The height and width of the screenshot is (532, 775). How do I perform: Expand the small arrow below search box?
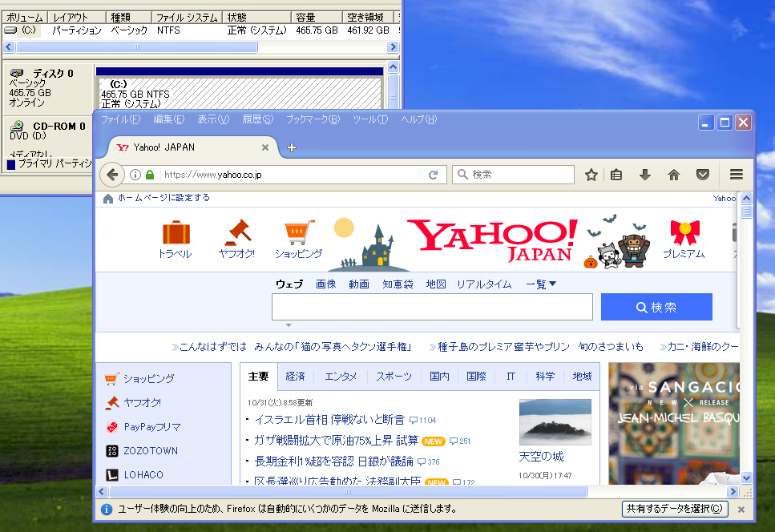289,325
